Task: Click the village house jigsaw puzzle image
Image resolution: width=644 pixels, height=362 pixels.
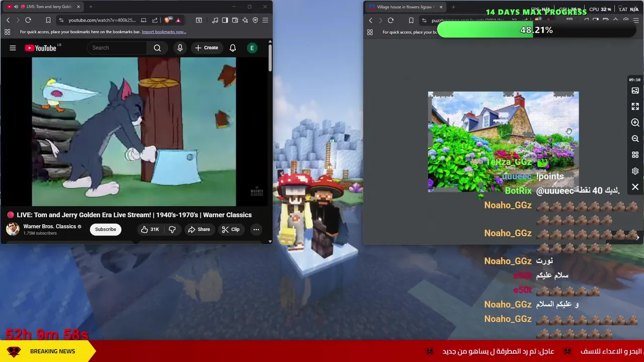Action: click(x=503, y=142)
